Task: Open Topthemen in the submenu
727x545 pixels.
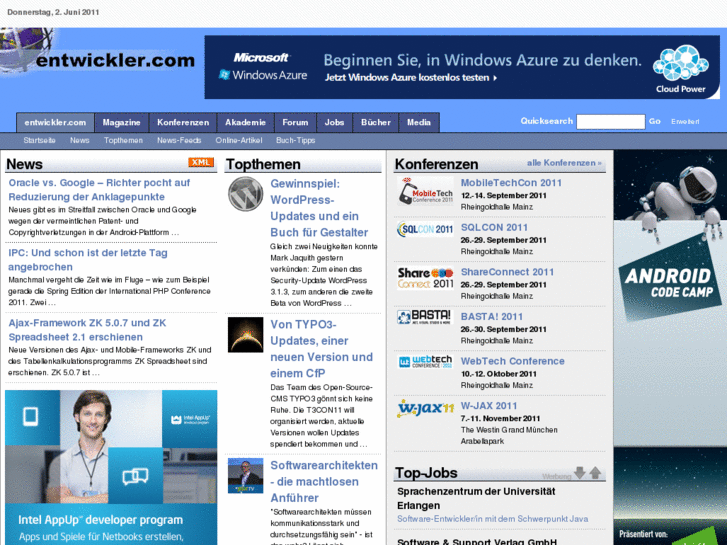Action: coord(123,140)
